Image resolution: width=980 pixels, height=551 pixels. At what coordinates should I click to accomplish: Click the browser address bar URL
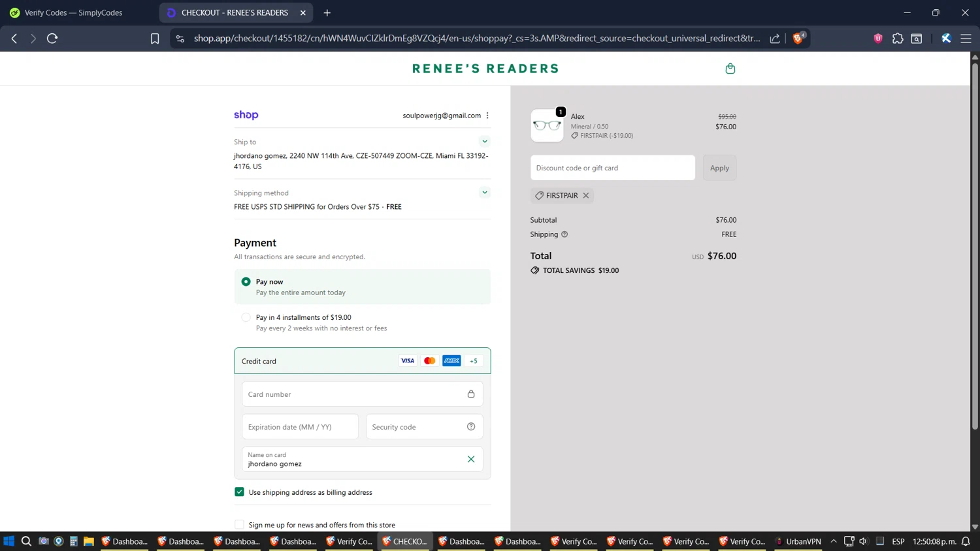pos(477,39)
